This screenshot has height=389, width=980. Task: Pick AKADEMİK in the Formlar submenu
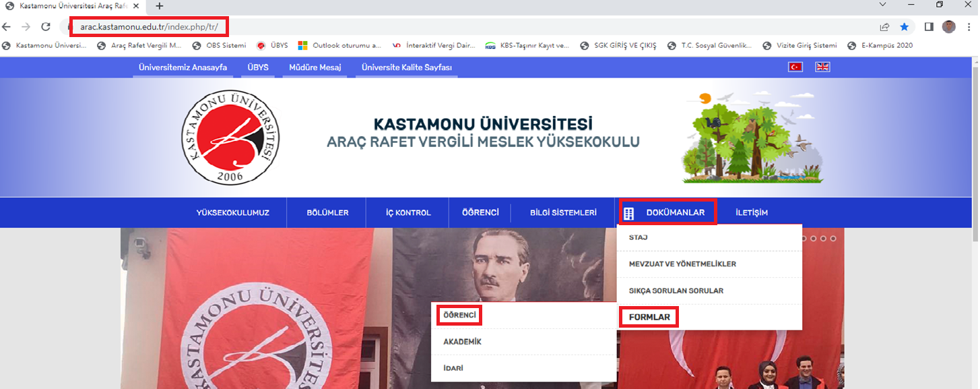524,342
